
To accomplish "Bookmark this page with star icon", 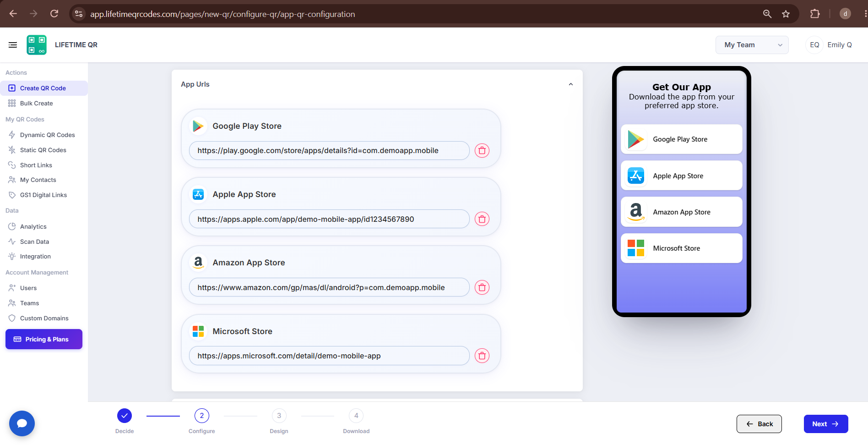I will click(786, 14).
